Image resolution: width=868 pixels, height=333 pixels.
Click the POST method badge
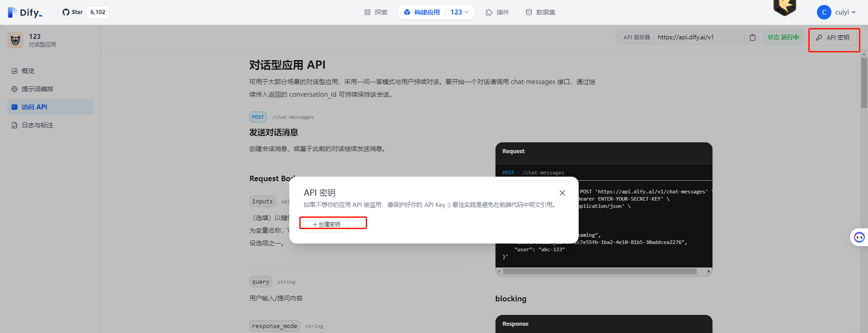tap(258, 117)
